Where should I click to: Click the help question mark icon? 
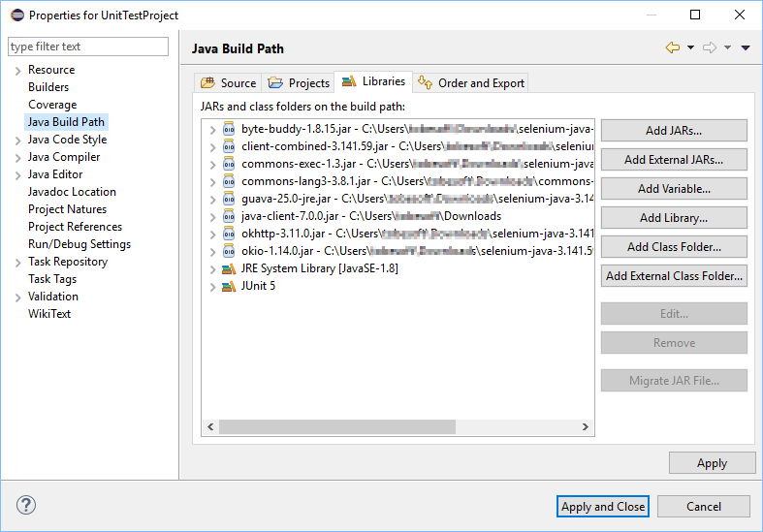tap(26, 505)
